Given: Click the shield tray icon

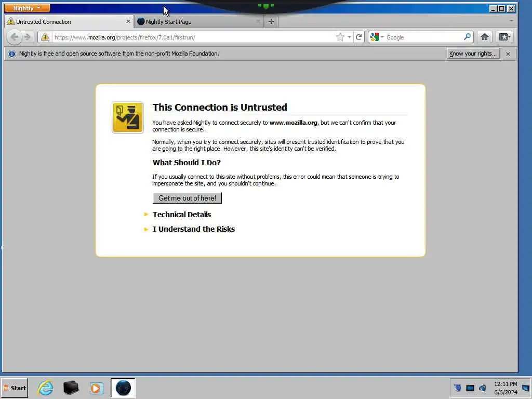Looking at the screenshot, I should point(457,388).
